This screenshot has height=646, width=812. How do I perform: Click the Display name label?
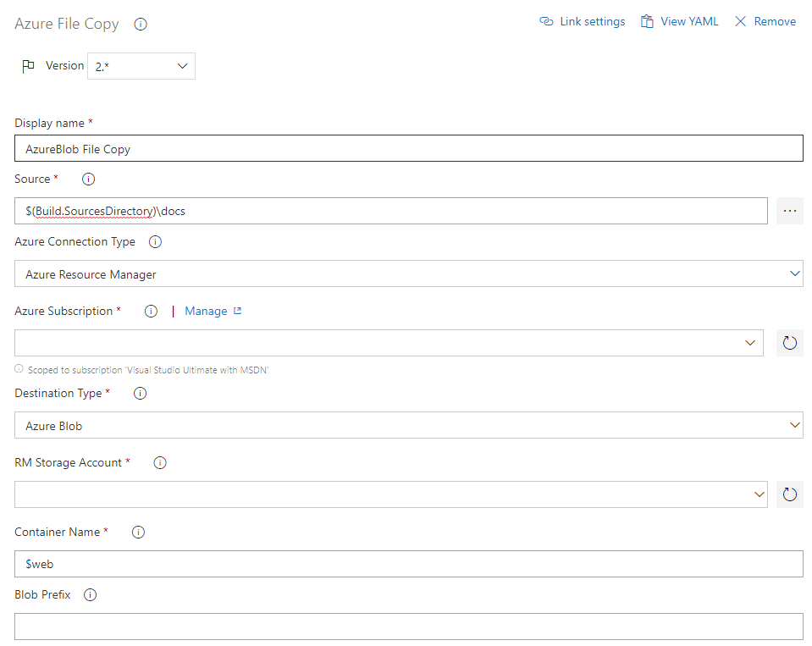point(49,124)
